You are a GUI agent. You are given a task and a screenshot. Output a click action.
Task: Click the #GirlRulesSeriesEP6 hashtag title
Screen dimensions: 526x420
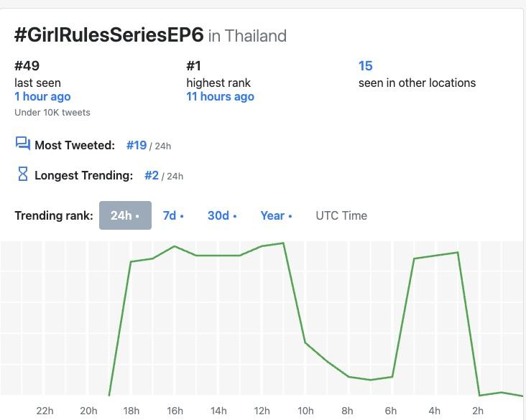109,35
